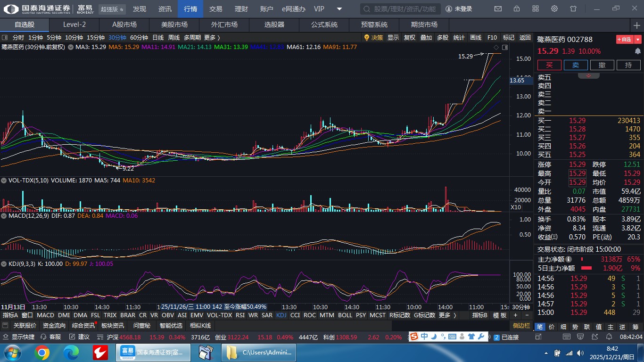644x362 pixels.
Task: Click the status bar keyboard icon
Action: (x=452, y=337)
